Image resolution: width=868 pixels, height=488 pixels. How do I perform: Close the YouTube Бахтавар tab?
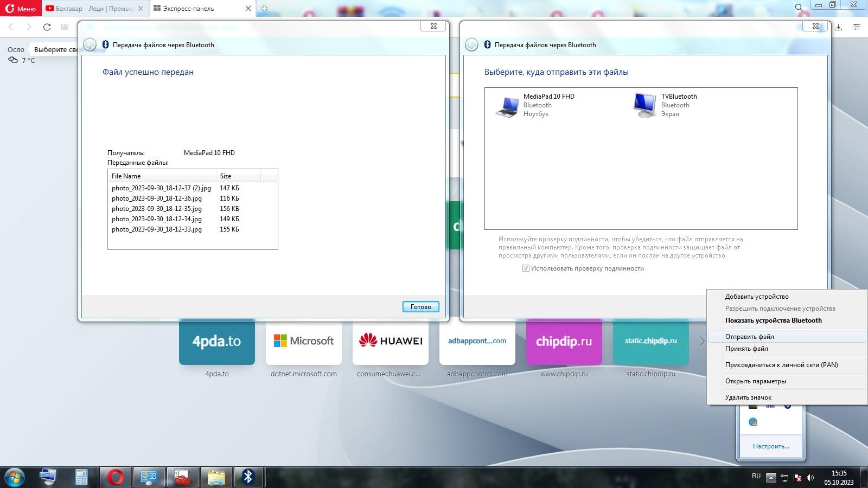pos(141,9)
